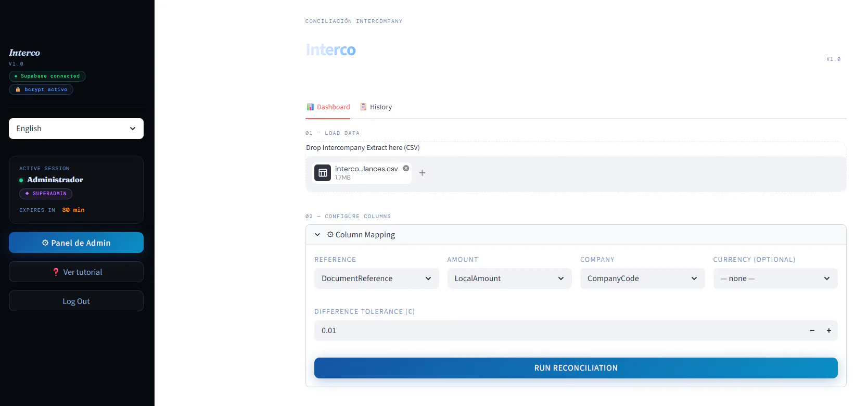The width and height of the screenshot is (868, 406).
Task: Click the interco…lances.csv file name
Action: (366, 169)
